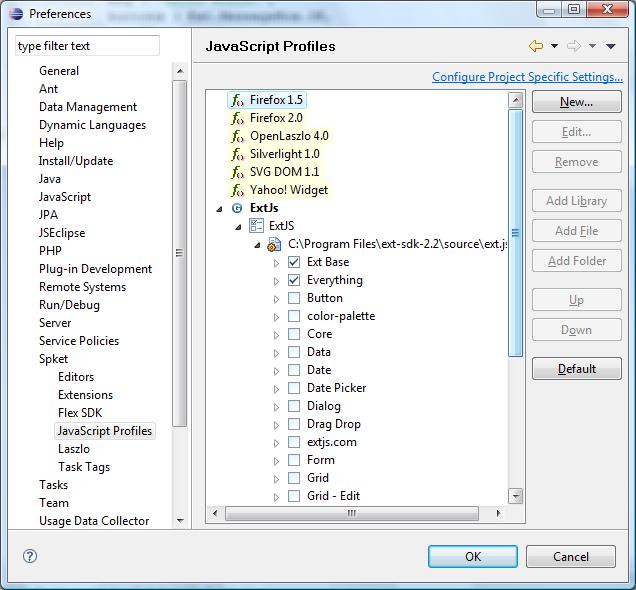Check the Form checkbox
Image resolution: width=636 pixels, height=590 pixels.
(x=294, y=460)
